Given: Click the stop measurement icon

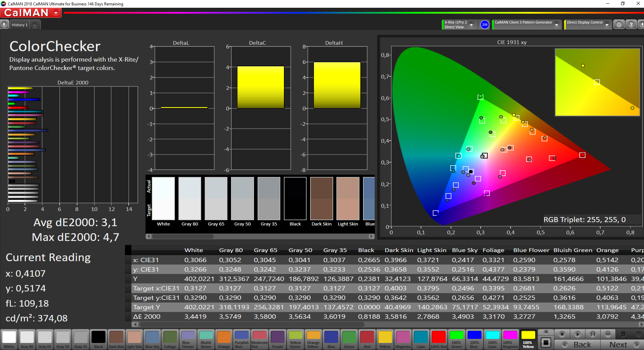Looking at the screenshot, I should coord(562,334).
